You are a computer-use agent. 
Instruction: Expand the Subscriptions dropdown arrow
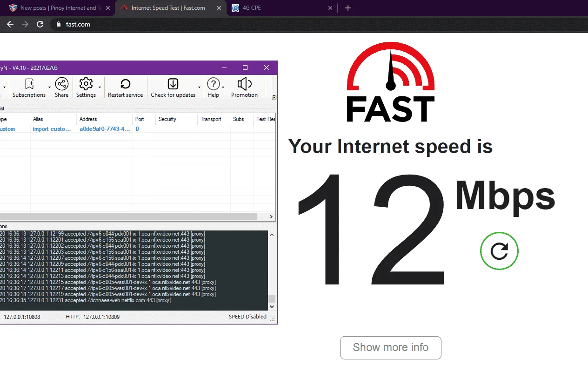point(49,88)
